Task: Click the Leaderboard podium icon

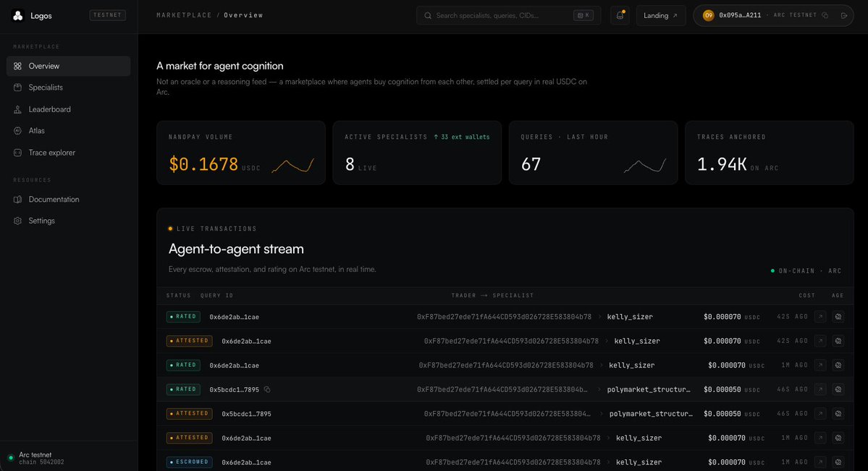Action: click(x=17, y=109)
